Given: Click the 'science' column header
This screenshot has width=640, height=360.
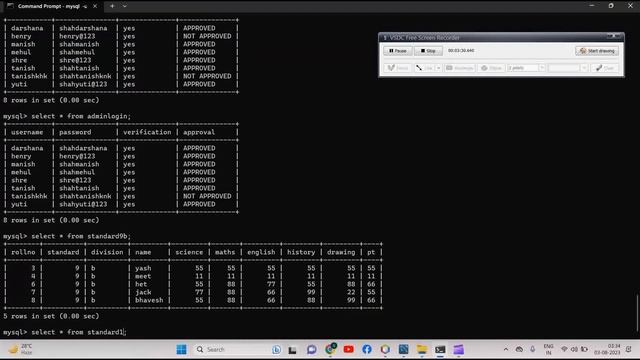Looking at the screenshot, I should [x=189, y=252].
